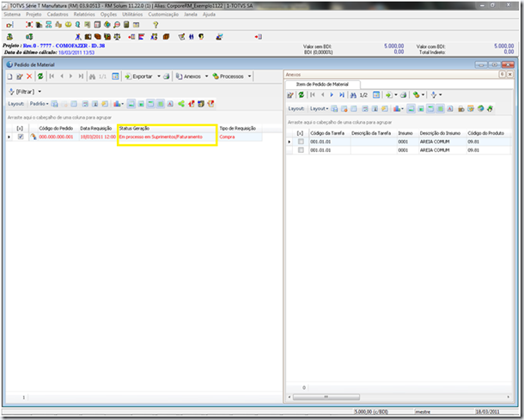Expand the Anexos dropdown arrow

point(206,76)
